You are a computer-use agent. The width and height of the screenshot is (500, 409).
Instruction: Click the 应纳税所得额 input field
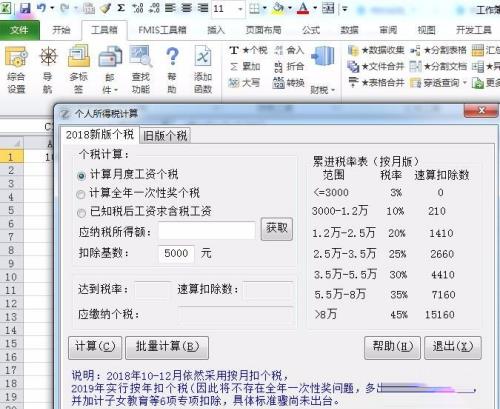[207, 231]
